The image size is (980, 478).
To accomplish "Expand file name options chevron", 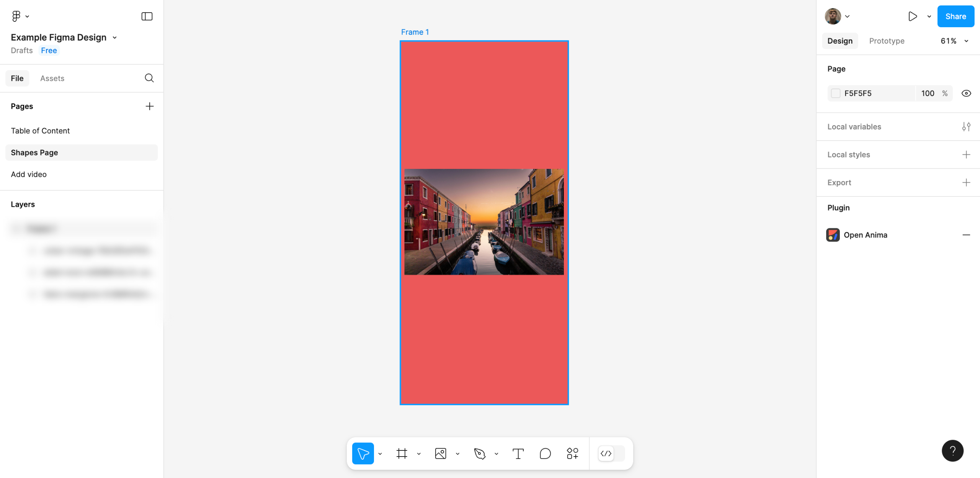I will coord(114,38).
